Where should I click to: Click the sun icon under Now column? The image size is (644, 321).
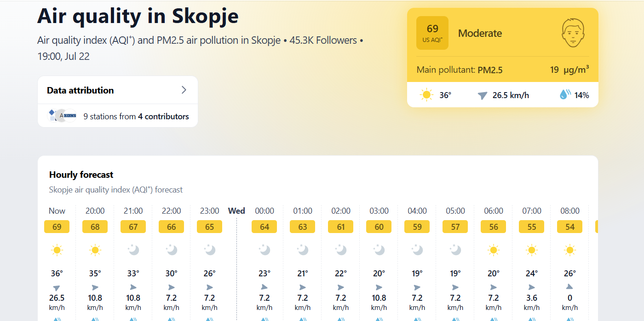coord(57,250)
